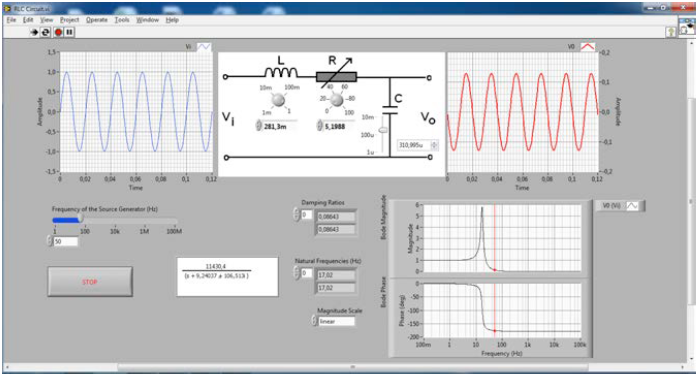This screenshot has height=375, width=696.
Task: Click the Run arrow toolbar icon
Action: (34, 32)
